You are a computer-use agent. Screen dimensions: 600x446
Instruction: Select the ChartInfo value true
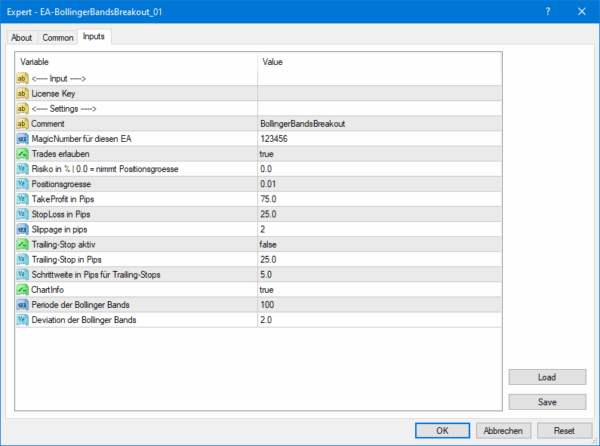[267, 289]
